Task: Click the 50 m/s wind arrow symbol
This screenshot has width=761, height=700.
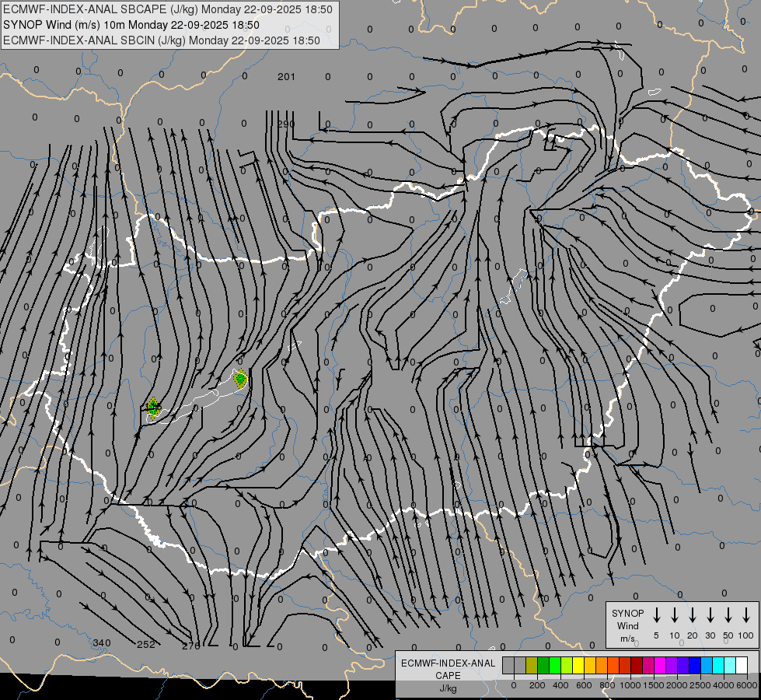Action: (728, 615)
